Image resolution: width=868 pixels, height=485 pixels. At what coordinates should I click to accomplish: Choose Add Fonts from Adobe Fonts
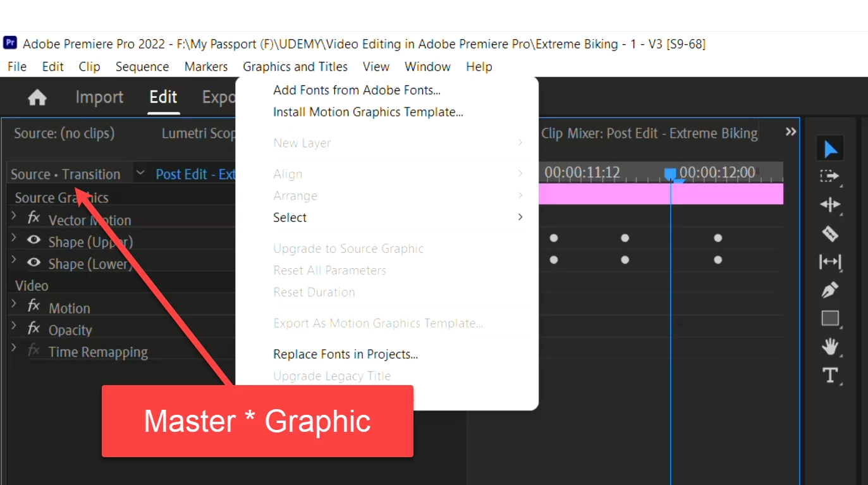tap(387, 90)
